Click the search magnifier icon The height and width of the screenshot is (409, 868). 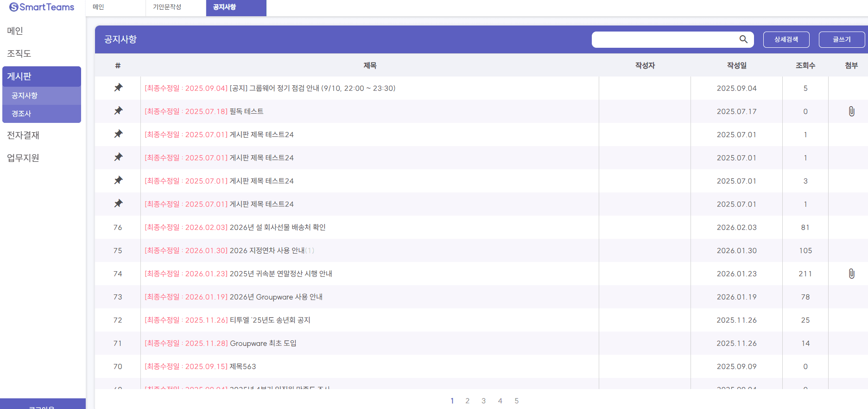[x=743, y=39]
